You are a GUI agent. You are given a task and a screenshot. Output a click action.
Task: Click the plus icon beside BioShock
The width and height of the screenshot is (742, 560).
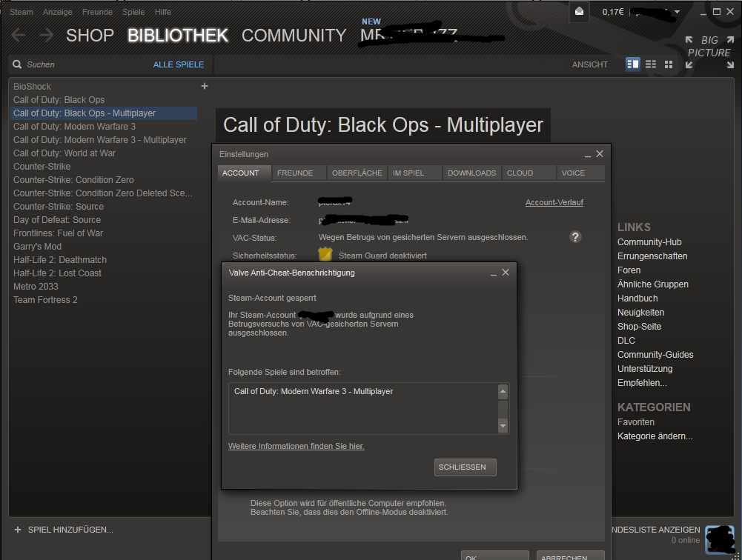click(205, 86)
